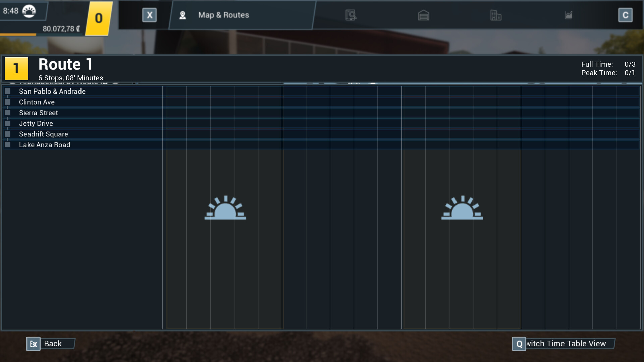This screenshot has height=362, width=644.
Task: Select the Seadrift Square stop row
Action: [43, 134]
